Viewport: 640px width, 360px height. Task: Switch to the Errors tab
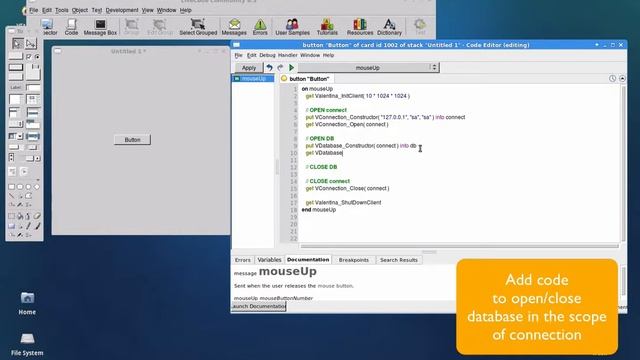242,260
